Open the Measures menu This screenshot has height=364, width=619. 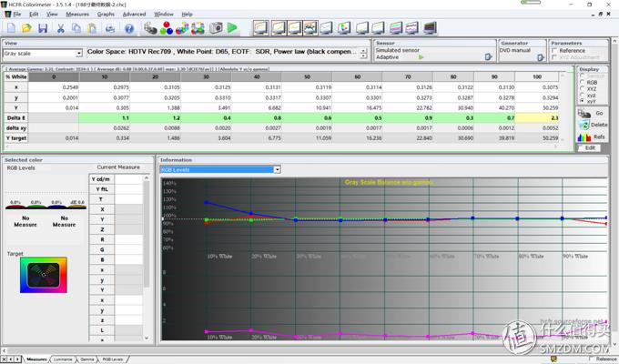point(77,15)
